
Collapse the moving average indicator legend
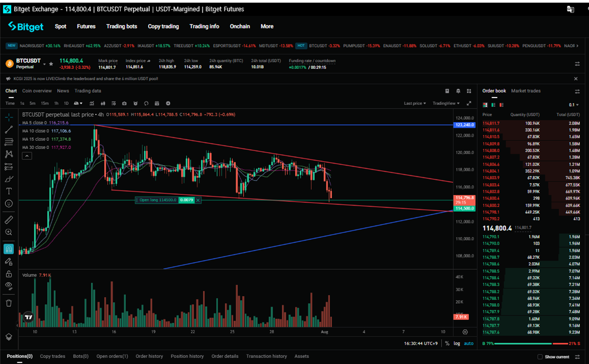point(27,156)
